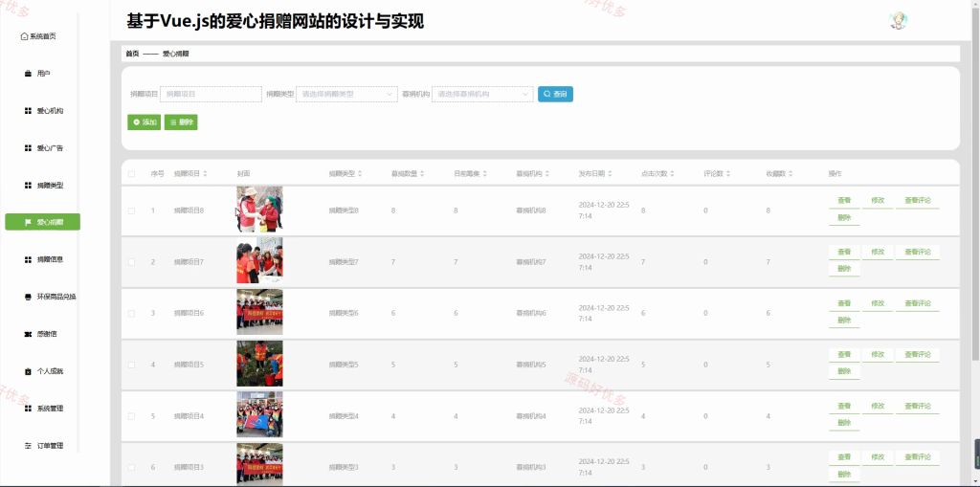Click 修改 for row 捐赠项目4

(x=878, y=407)
